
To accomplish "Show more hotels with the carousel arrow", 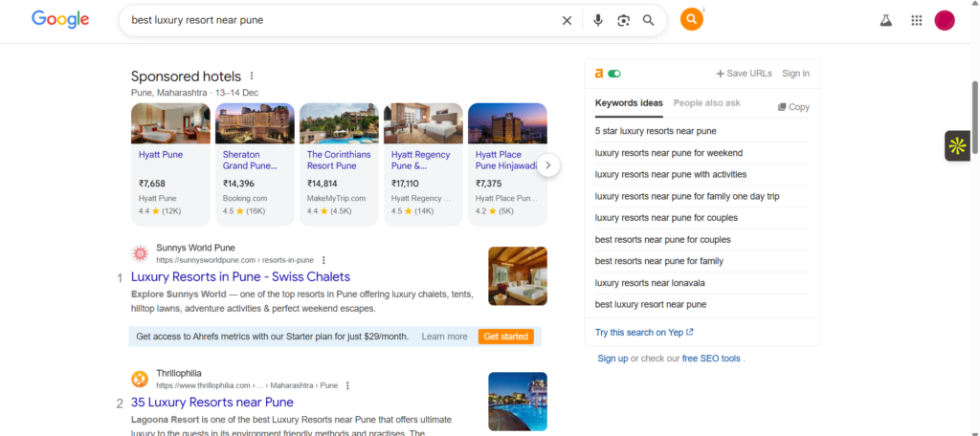I will 547,164.
